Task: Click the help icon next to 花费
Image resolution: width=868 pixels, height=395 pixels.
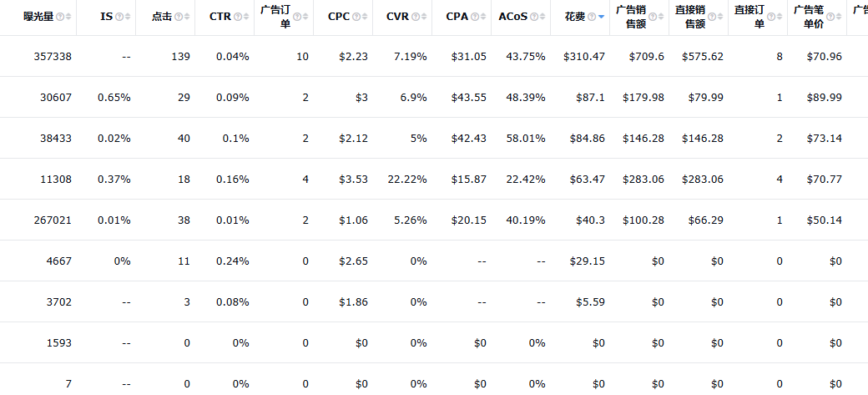Action: (593, 17)
